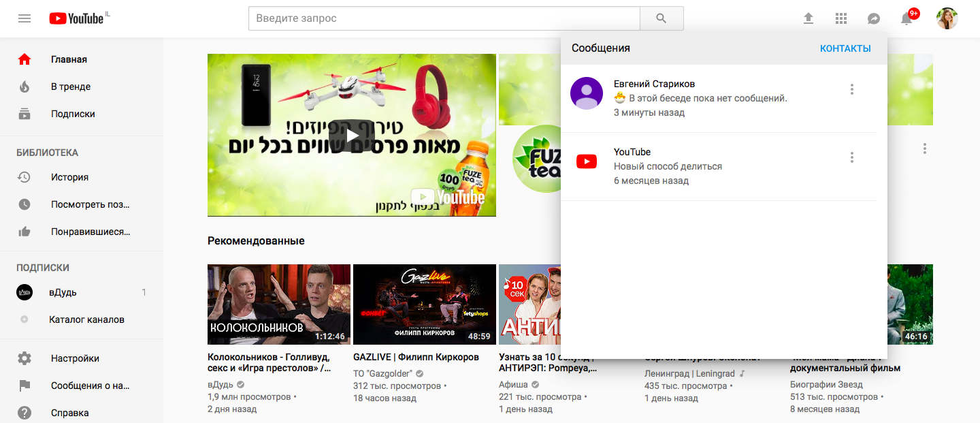Open the account avatar menu

pos(947,18)
